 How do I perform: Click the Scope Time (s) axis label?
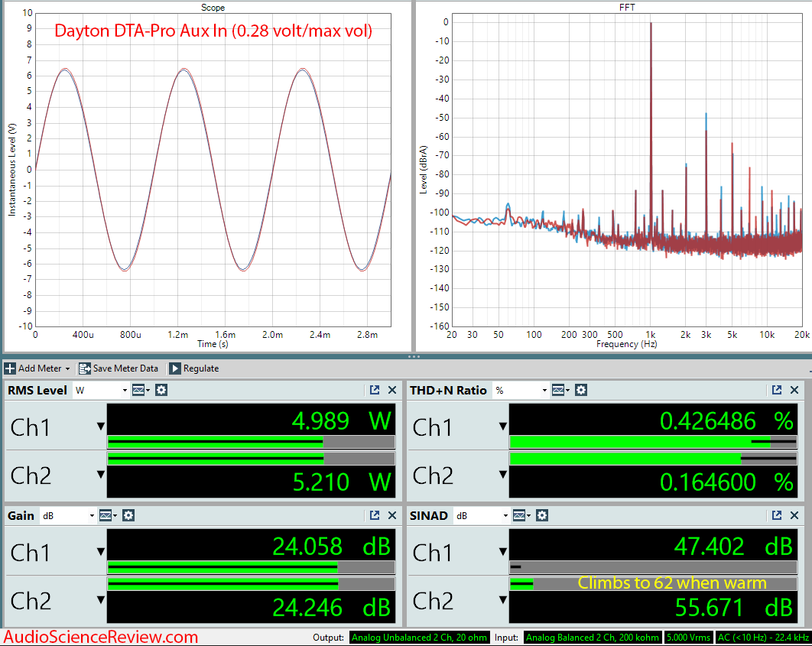click(213, 344)
